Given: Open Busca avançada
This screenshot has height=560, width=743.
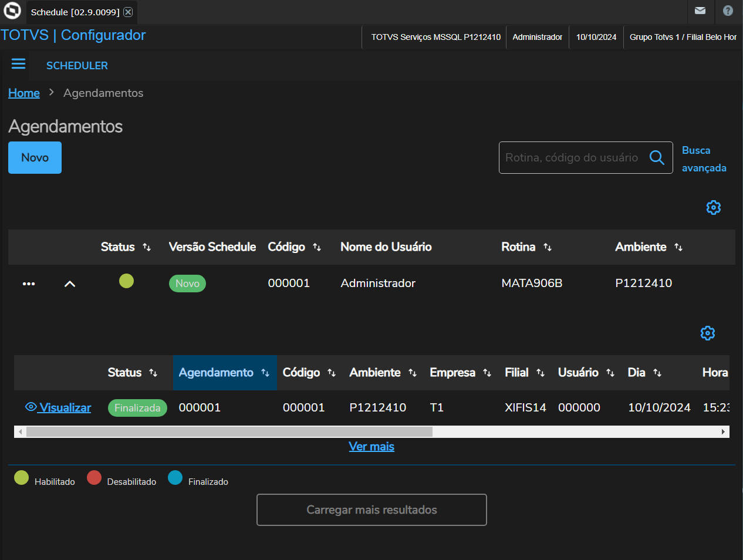Looking at the screenshot, I should (x=704, y=159).
